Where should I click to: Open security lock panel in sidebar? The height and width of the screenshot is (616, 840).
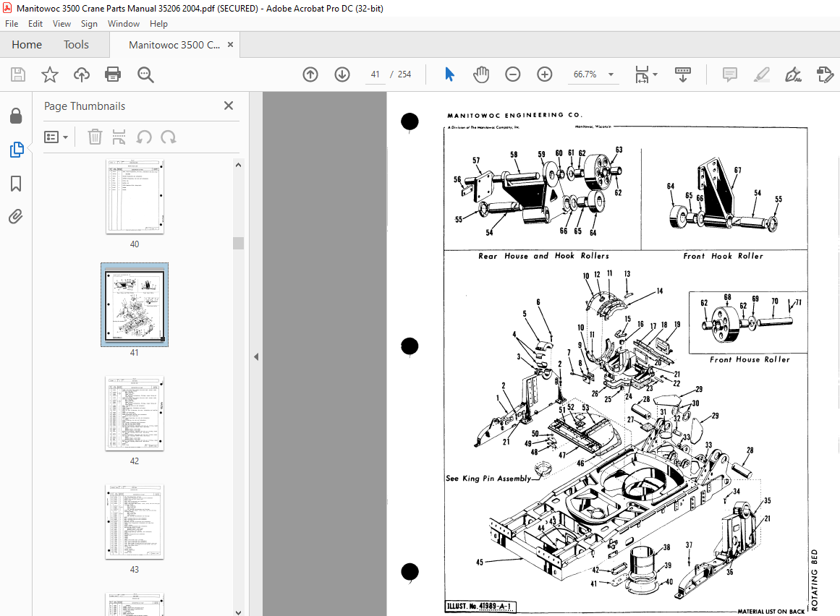tap(16, 116)
